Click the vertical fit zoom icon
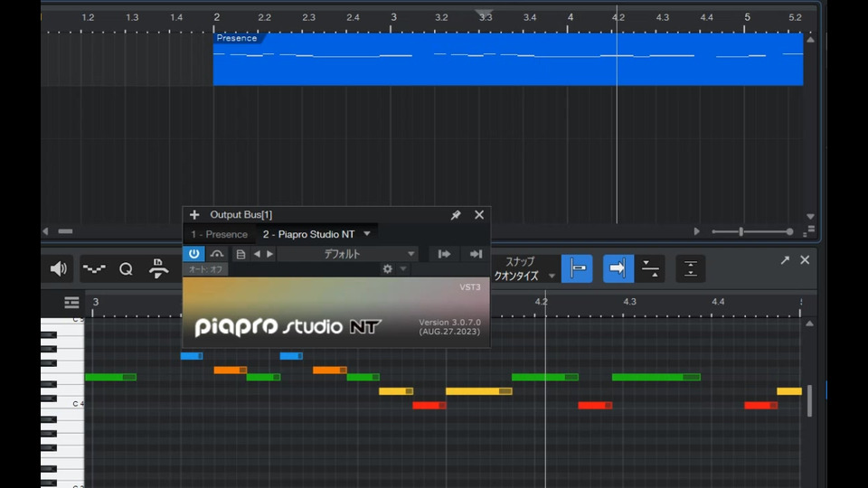The width and height of the screenshot is (868, 488). click(690, 268)
